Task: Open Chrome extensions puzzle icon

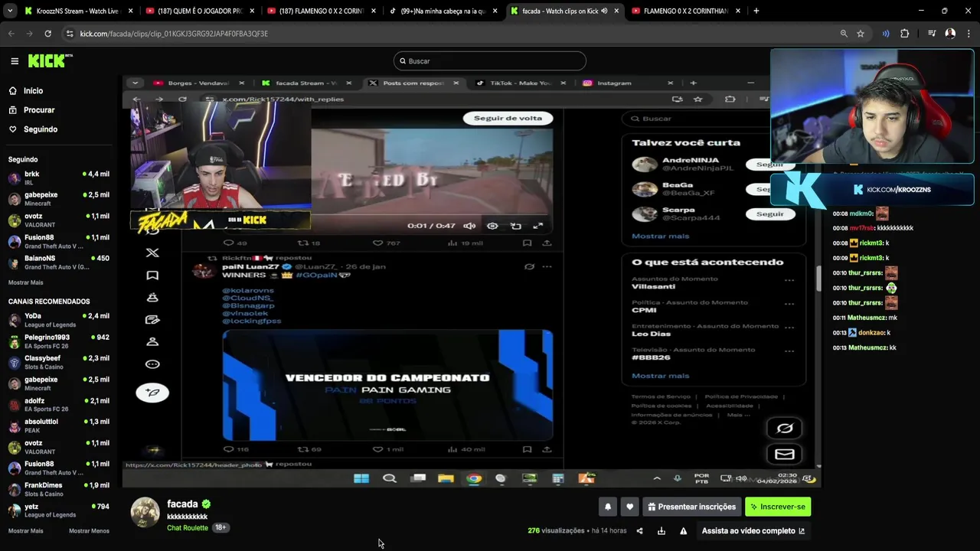Action: pyautogui.click(x=905, y=34)
